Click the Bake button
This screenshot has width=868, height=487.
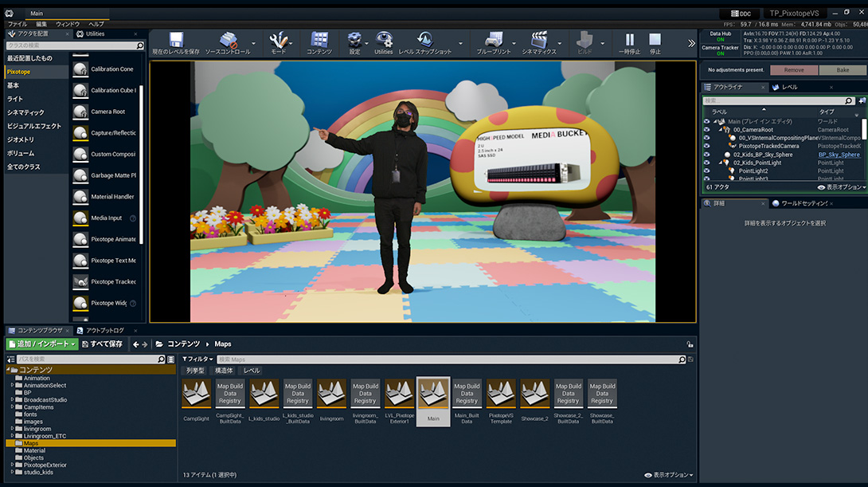(843, 70)
